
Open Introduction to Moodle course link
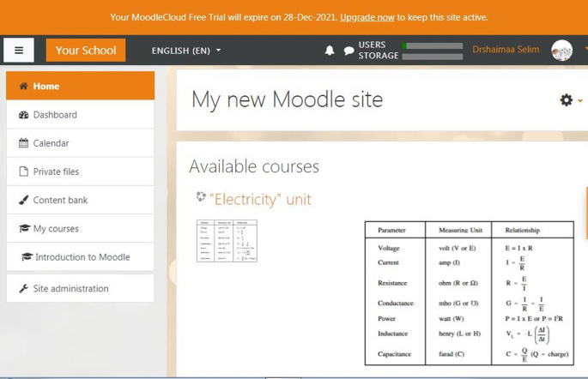point(80,257)
